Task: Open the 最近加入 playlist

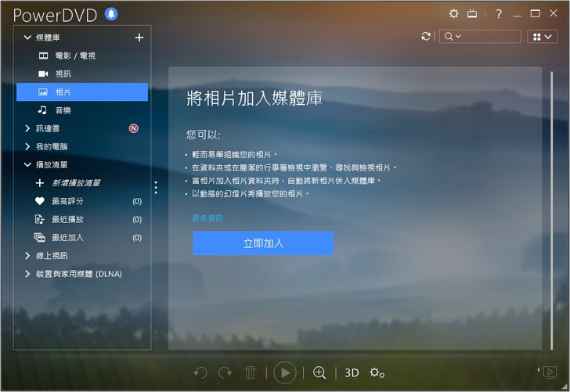Action: click(x=82, y=237)
